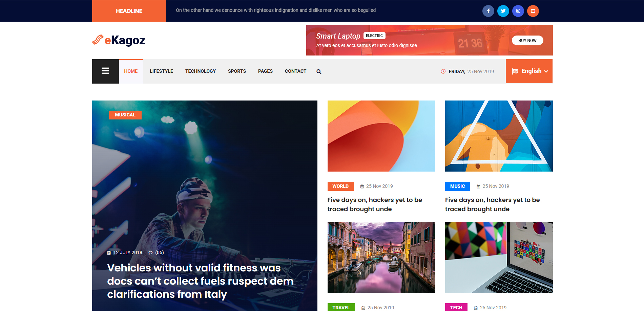
Task: Click the Smart Laptop banner title
Action: (338, 36)
